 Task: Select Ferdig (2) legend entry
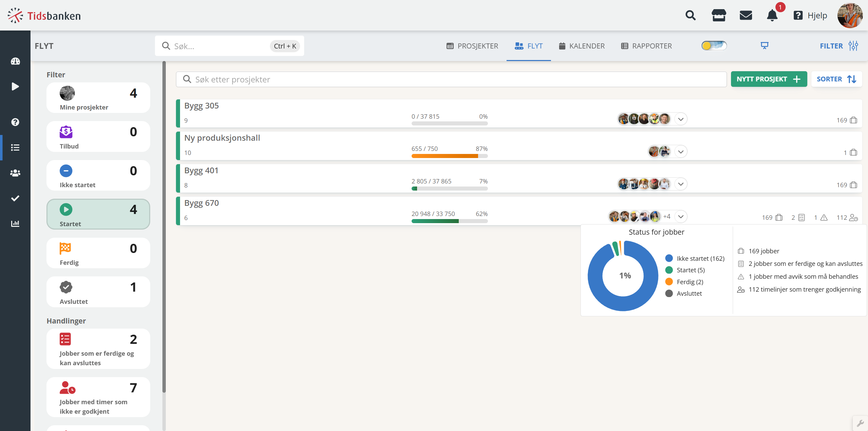click(x=684, y=282)
